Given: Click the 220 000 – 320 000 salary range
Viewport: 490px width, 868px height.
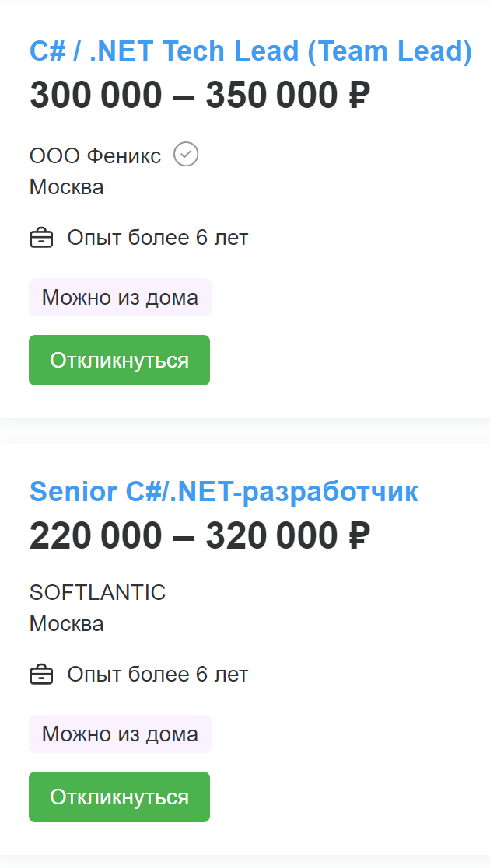Looking at the screenshot, I should (x=183, y=536).
